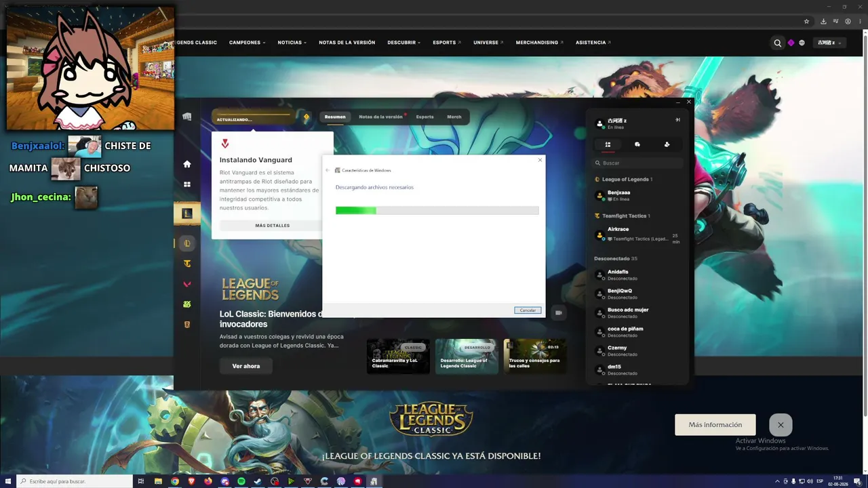This screenshot has height=488, width=868.
Task: Open the browser downloads icon
Action: pos(823,21)
